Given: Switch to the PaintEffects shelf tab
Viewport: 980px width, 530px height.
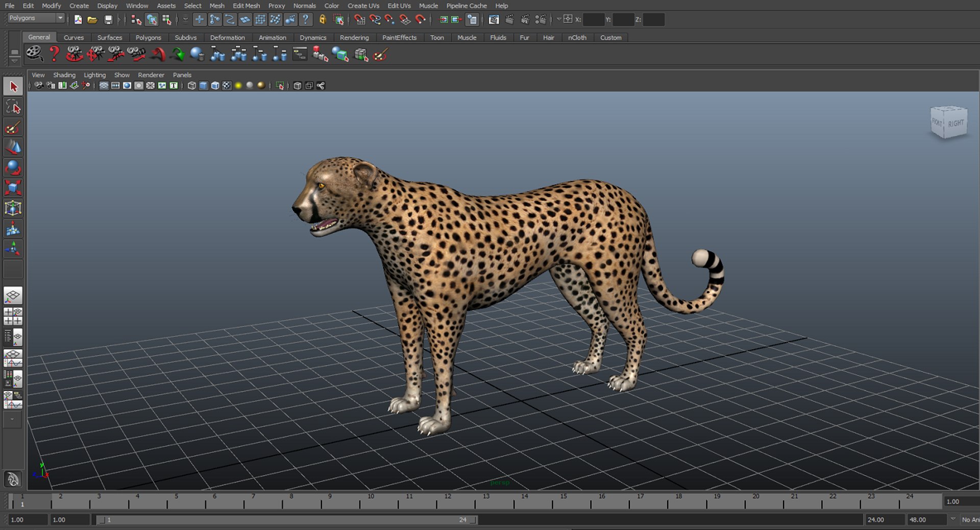Looking at the screenshot, I should pyautogui.click(x=399, y=38).
